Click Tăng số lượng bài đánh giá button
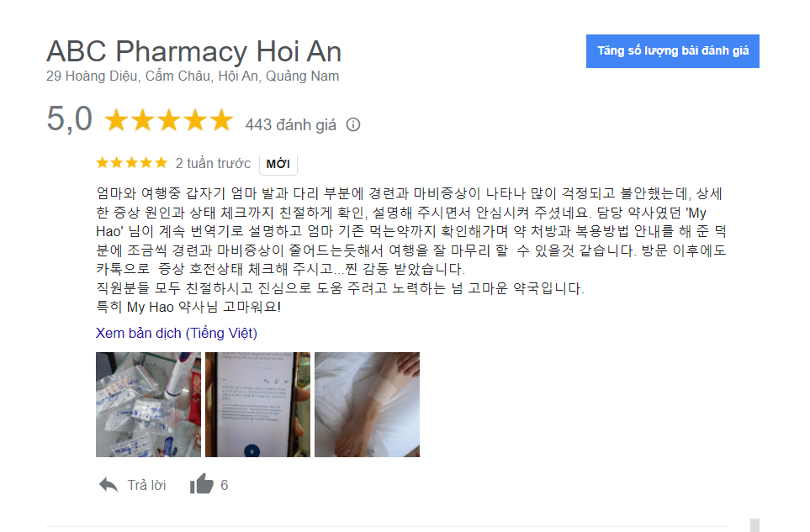 (673, 51)
